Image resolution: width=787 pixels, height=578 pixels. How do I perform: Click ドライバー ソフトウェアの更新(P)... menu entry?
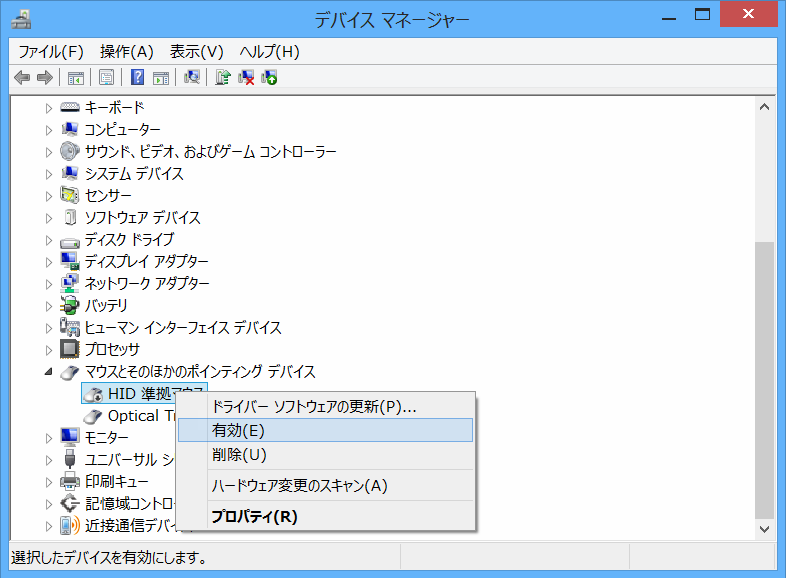(314, 407)
